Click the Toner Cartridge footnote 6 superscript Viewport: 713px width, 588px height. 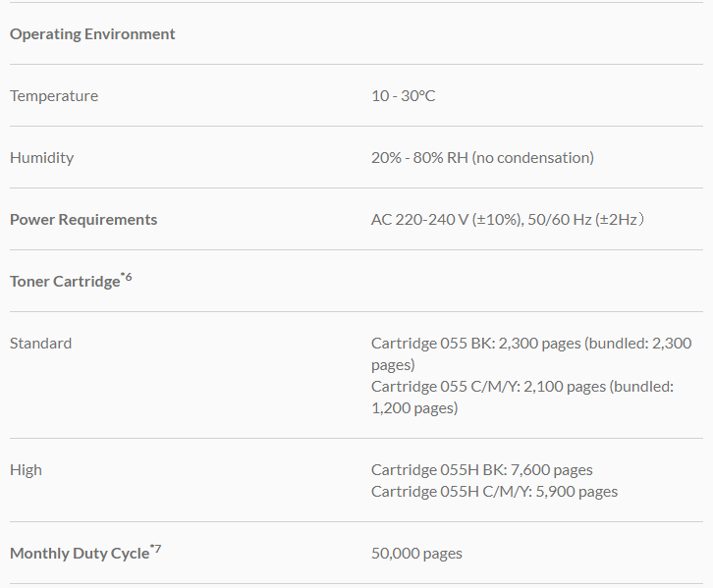coord(127,278)
